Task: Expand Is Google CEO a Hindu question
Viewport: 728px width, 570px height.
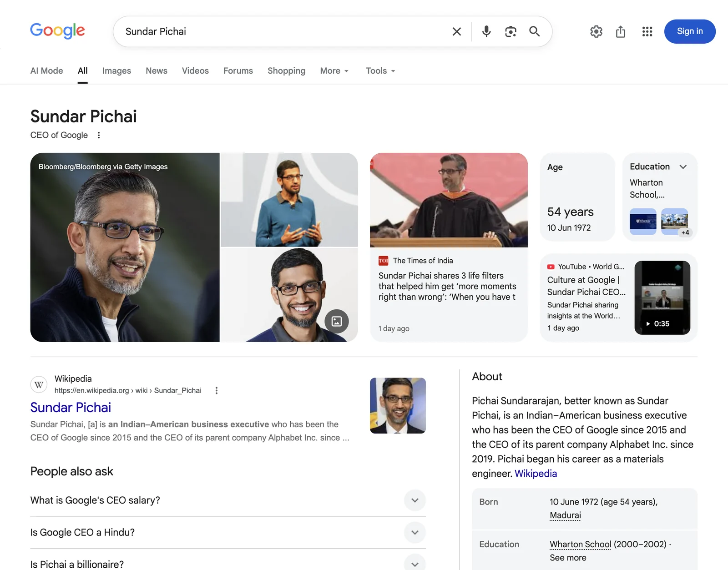Action: click(228, 532)
